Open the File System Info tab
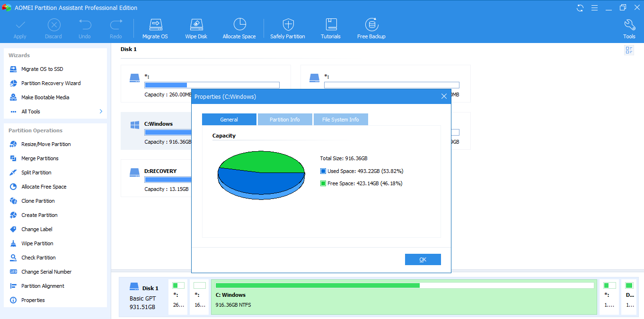 (341, 120)
